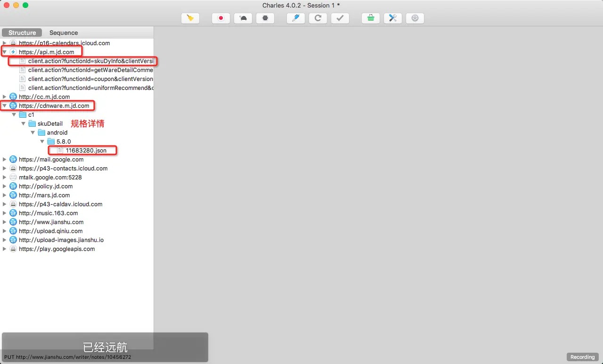Image resolution: width=603 pixels, height=364 pixels.
Task: Validate the selected response with the checkmark icon
Action: click(340, 18)
